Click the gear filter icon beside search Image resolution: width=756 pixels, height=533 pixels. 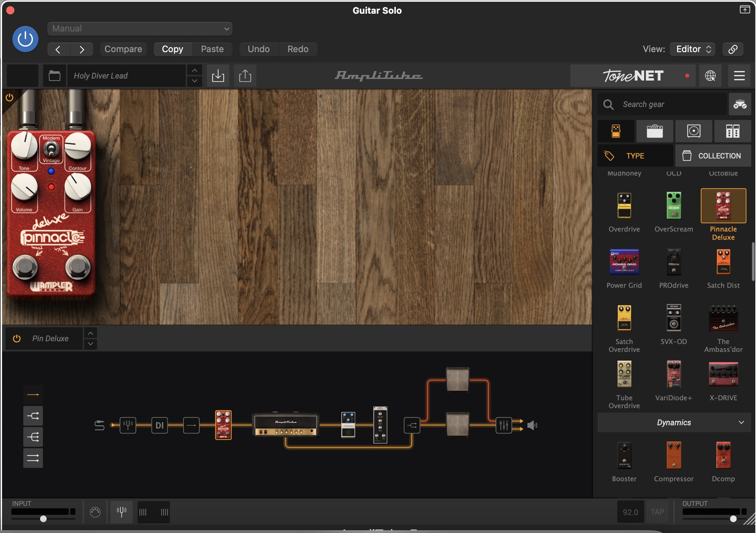(740, 104)
